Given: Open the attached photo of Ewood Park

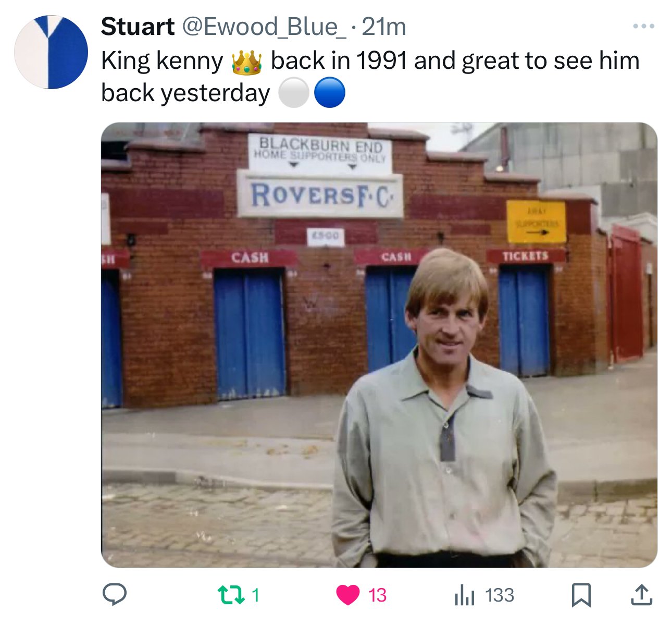Looking at the screenshot, I should (379, 345).
